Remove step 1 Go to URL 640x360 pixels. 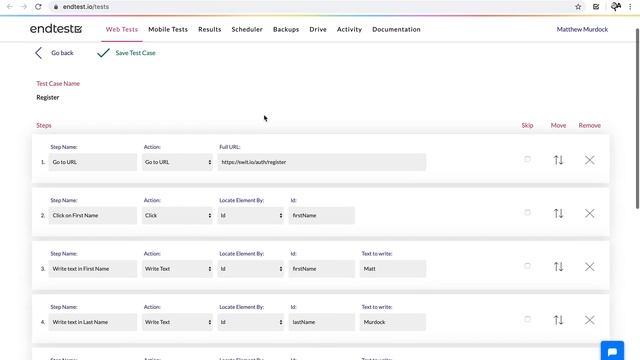(589, 160)
